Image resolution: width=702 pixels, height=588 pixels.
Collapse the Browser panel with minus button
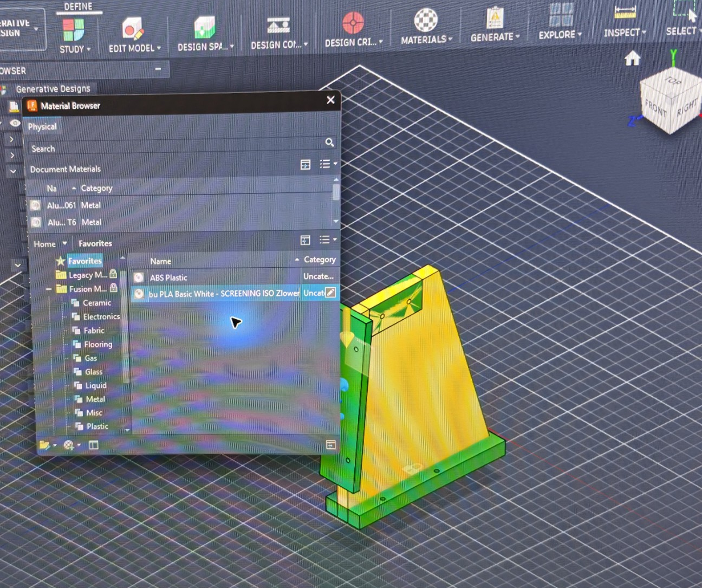(x=158, y=69)
